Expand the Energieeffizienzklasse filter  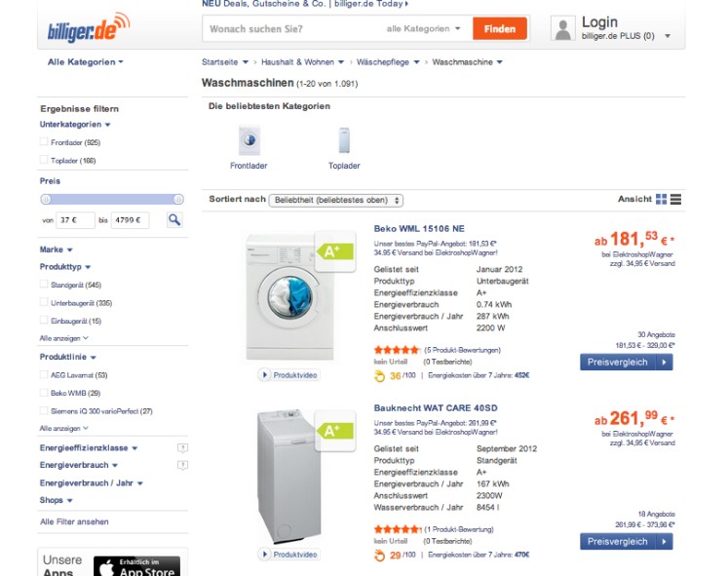point(88,448)
